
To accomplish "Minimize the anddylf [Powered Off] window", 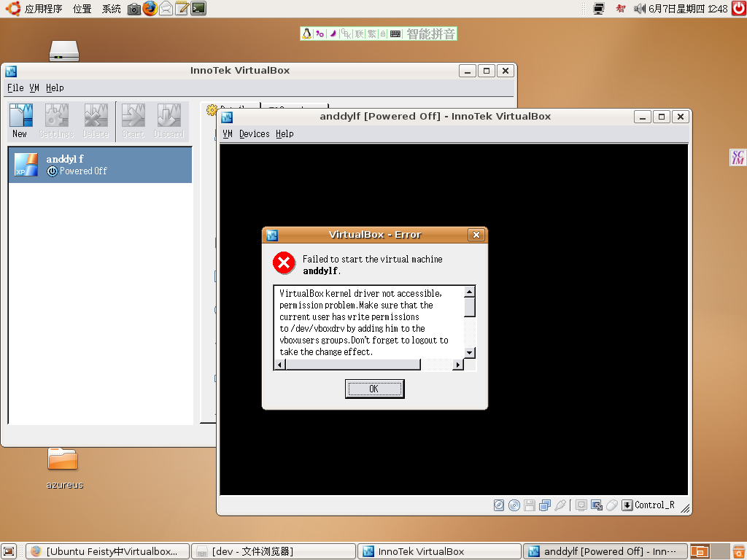I will (643, 117).
